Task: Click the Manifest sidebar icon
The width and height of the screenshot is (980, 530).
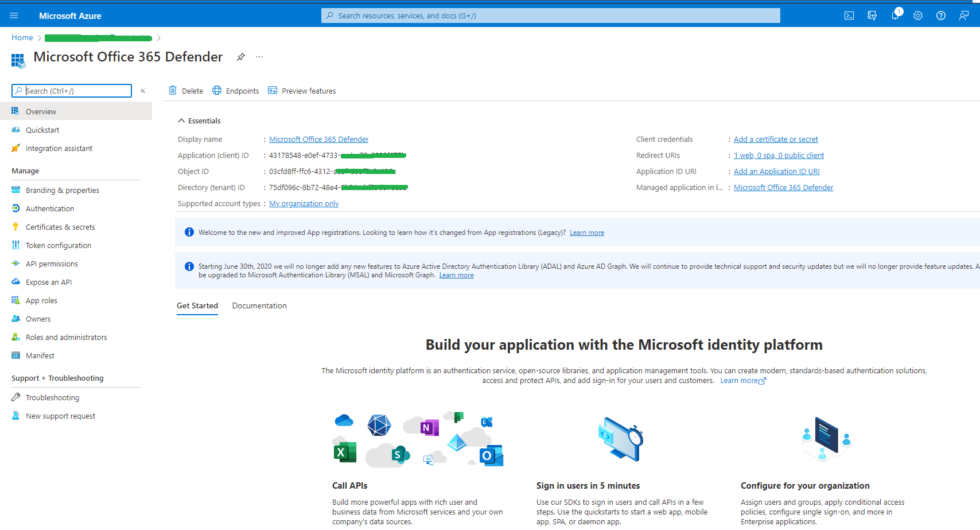Action: tap(15, 355)
